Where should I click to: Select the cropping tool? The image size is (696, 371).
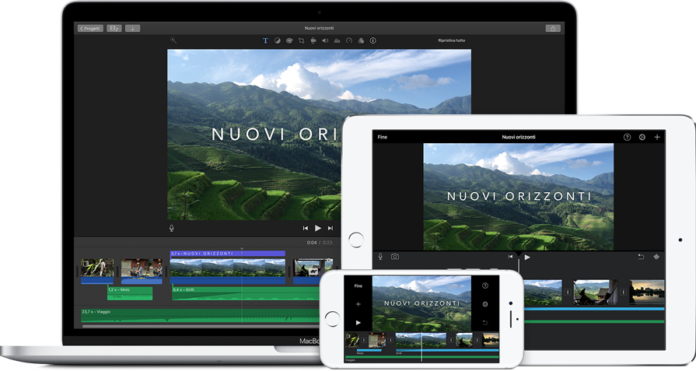(301, 40)
